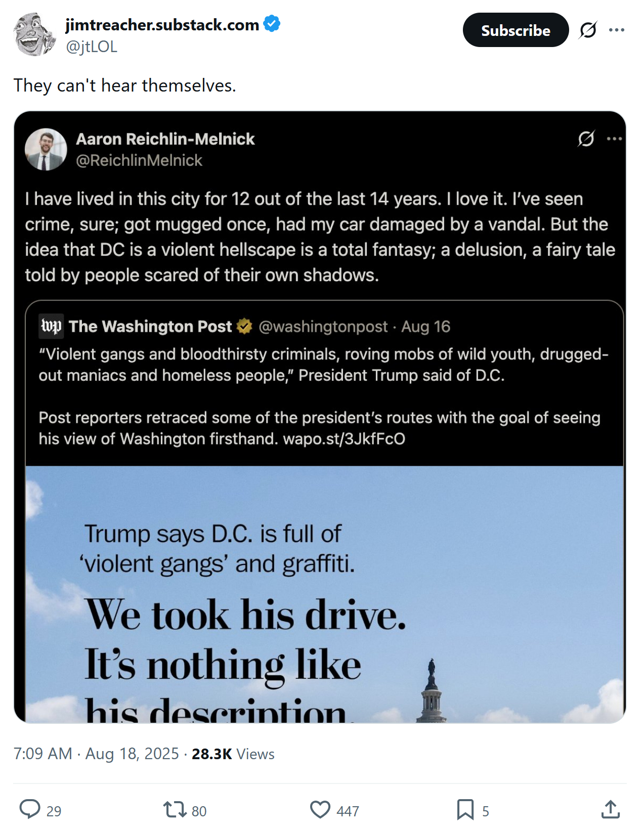Open the wapo.st/3JkfFcO link

tap(344, 439)
